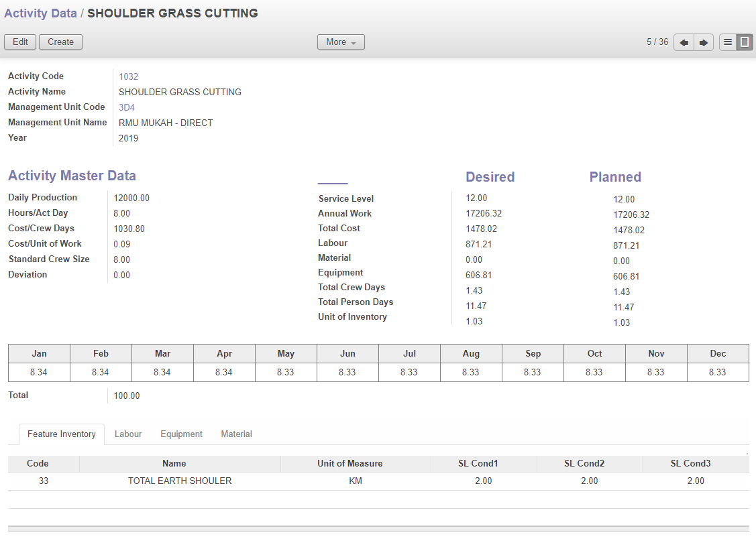Select the Feature Inventory tab

pyautogui.click(x=61, y=434)
